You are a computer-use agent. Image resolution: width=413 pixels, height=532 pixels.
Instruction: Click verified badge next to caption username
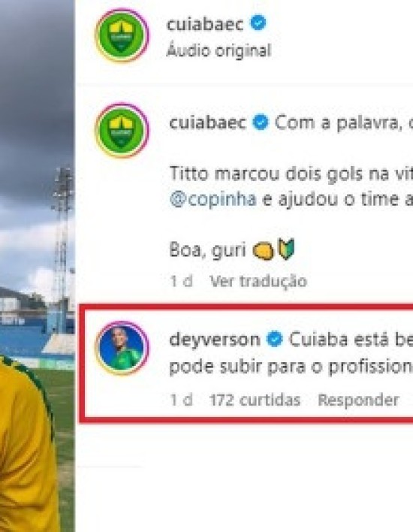(261, 122)
